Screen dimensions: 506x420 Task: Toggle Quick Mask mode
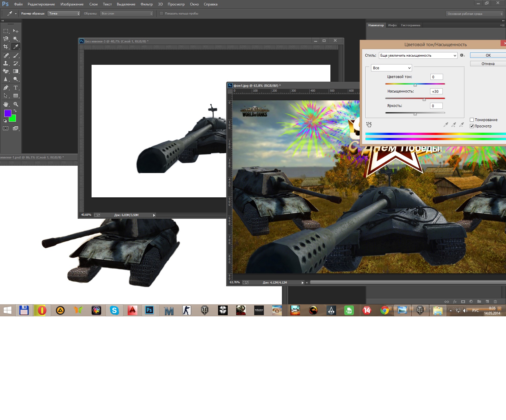point(6,128)
